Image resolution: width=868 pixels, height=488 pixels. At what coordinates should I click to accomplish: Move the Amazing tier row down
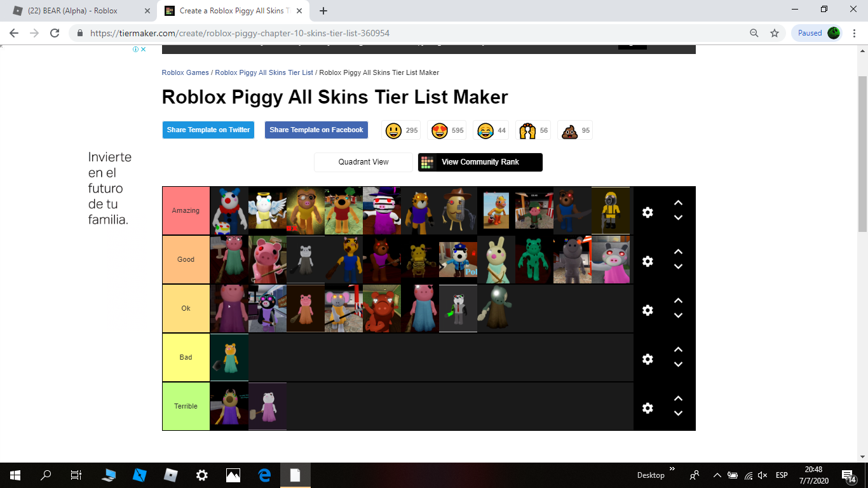(x=678, y=218)
